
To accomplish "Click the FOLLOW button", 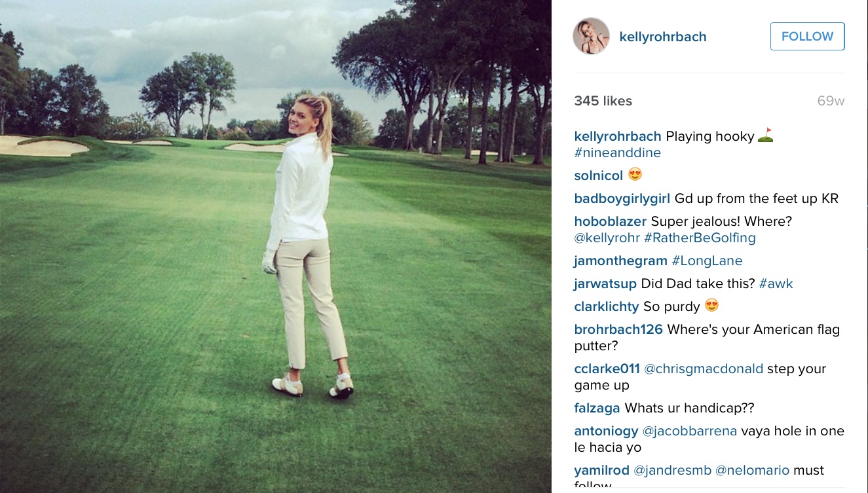I will (x=807, y=37).
